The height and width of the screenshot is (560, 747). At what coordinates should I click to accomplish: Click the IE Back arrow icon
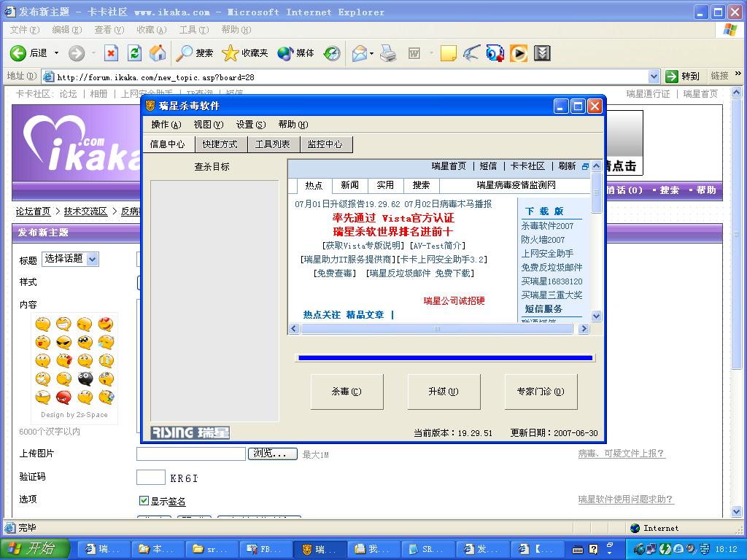pos(18,52)
